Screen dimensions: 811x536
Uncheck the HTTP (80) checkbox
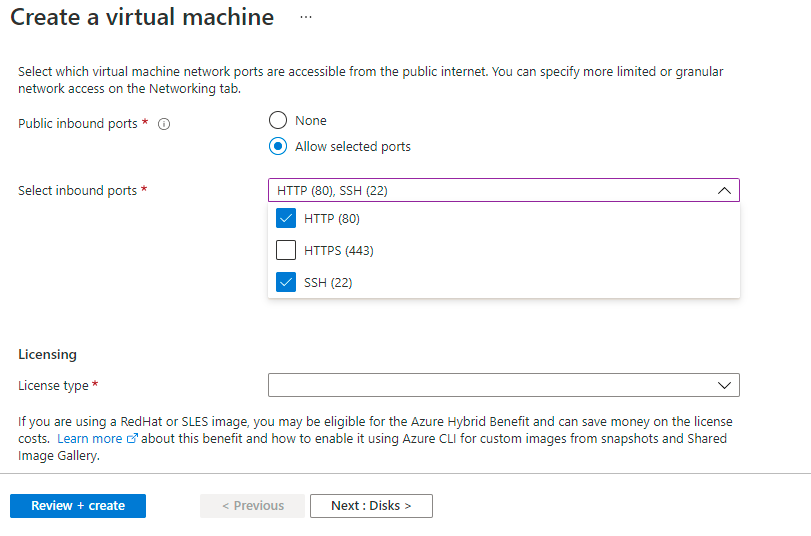click(x=286, y=219)
